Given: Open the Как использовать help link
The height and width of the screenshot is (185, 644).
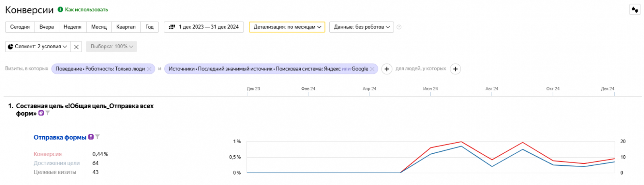Looking at the screenshot, I should pyautogui.click(x=86, y=10).
